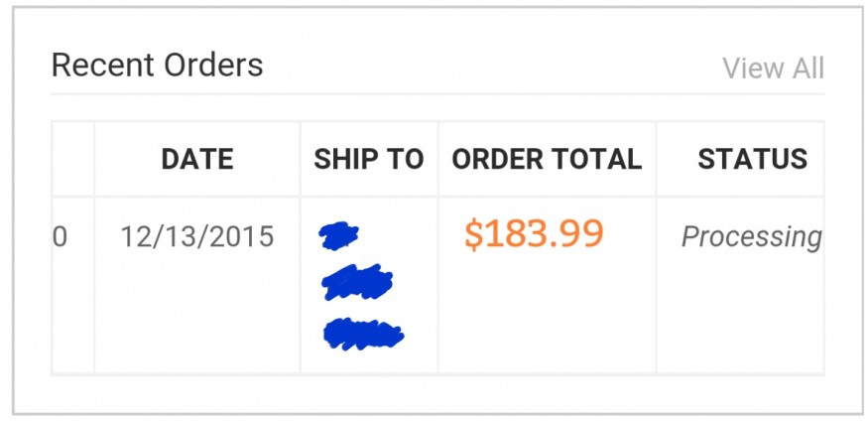Sort orders by the DATE column header
This screenshot has height=421, width=868.
pos(197,159)
